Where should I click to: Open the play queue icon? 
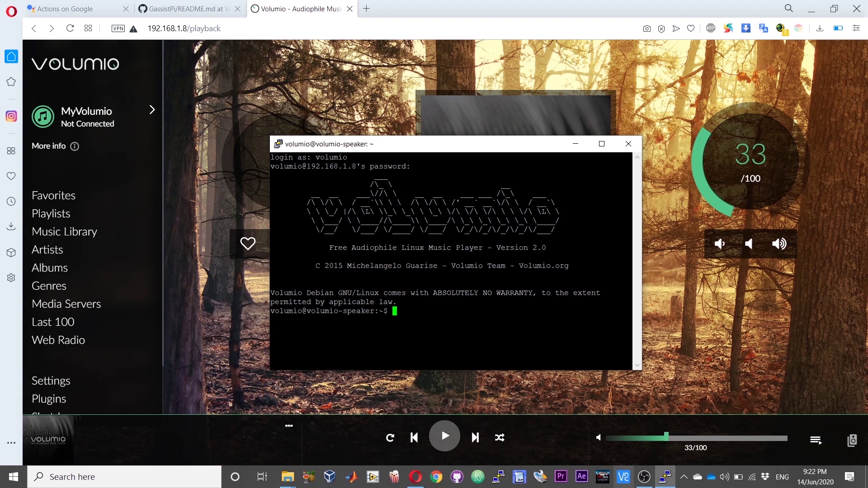click(x=816, y=440)
